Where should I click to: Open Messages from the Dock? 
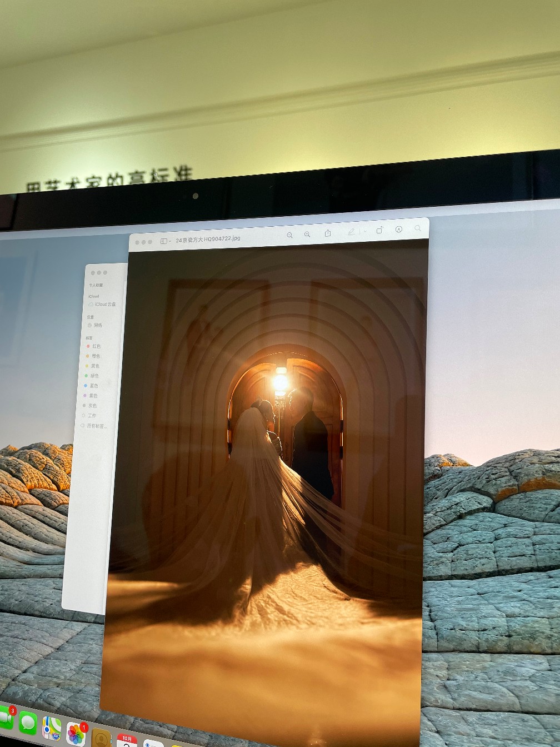pyautogui.click(x=28, y=723)
